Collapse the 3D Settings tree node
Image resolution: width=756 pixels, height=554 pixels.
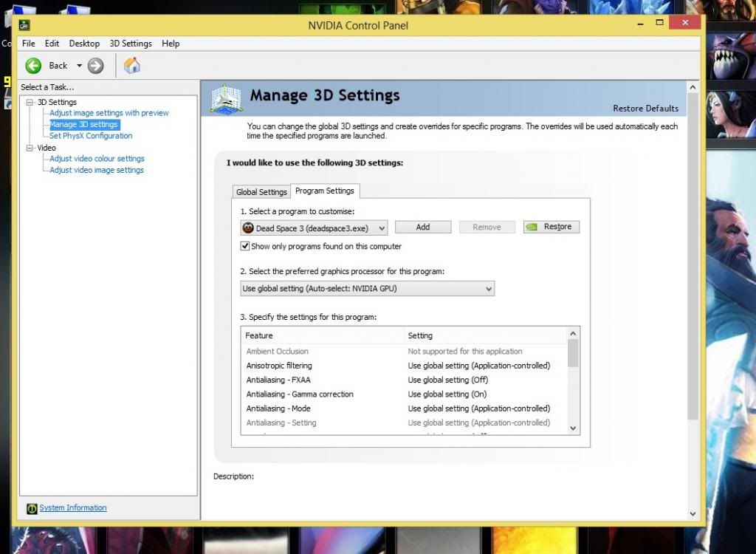[x=30, y=102]
